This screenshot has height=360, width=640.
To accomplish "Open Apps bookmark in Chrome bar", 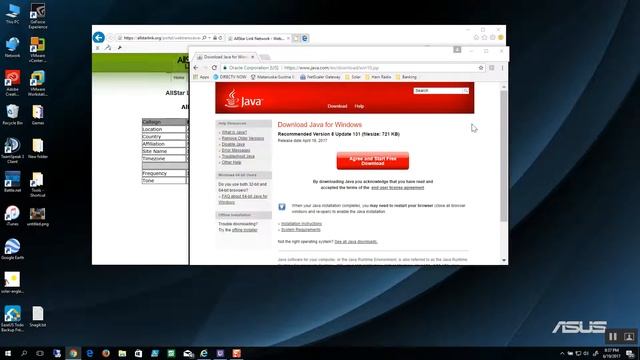I will click(201, 77).
